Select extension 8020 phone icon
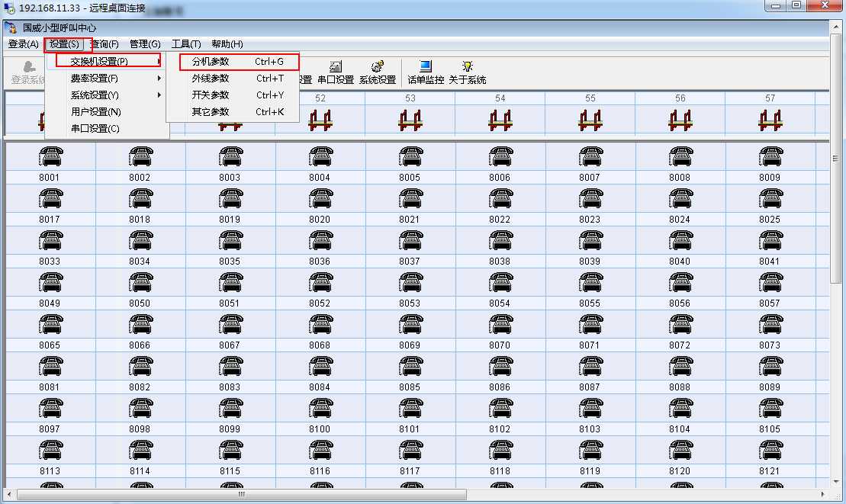846x504 pixels. [320, 198]
